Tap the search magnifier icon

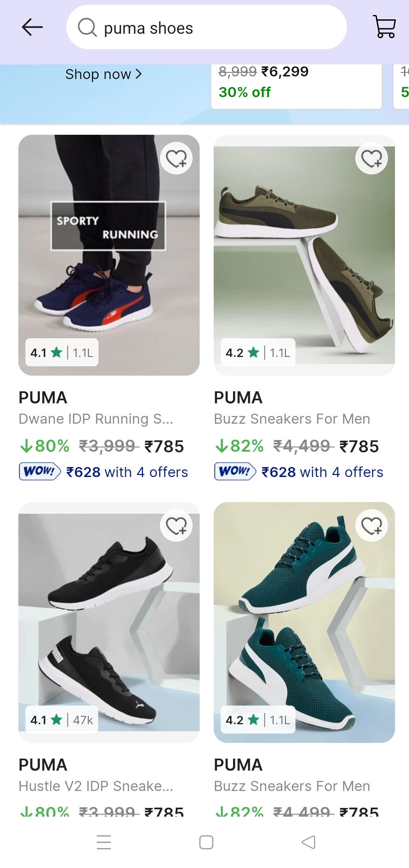point(87,27)
